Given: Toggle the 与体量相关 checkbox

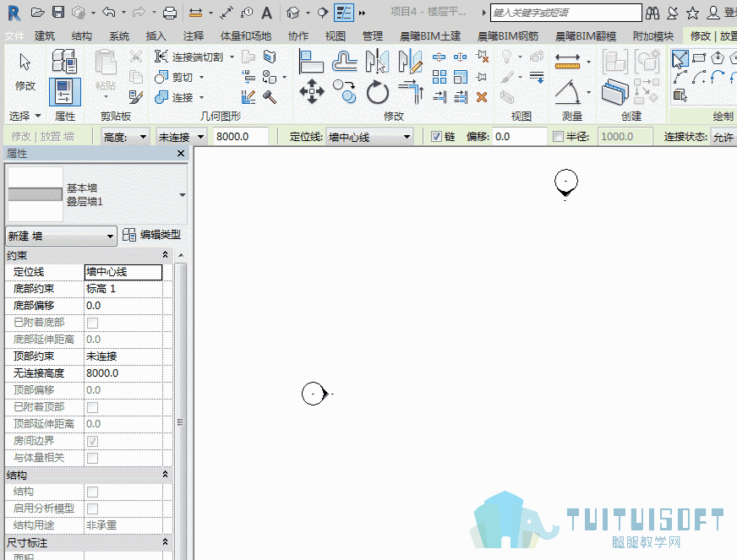Looking at the screenshot, I should tap(93, 458).
